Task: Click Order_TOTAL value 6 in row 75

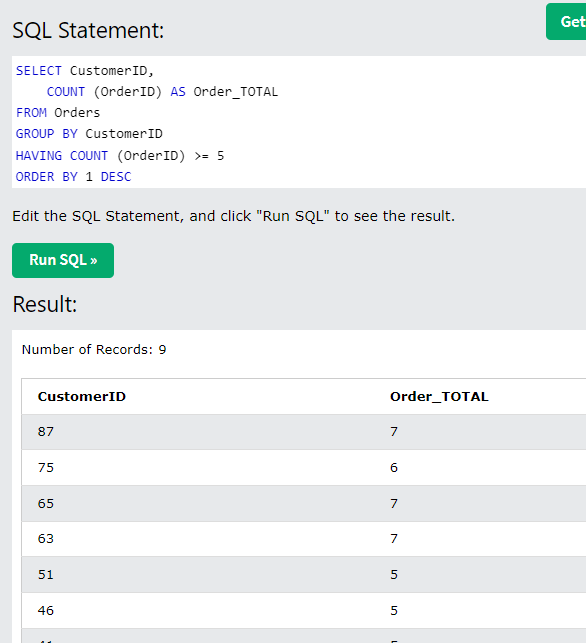Action: 394,468
